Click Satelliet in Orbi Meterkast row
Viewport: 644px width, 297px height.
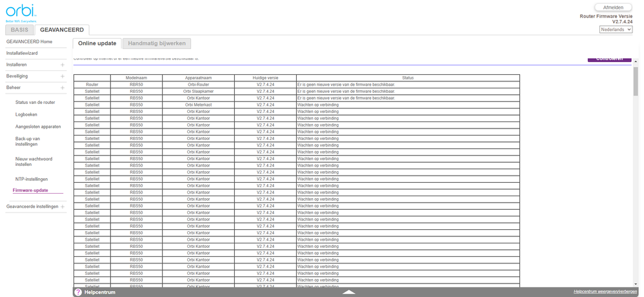pyautogui.click(x=92, y=105)
